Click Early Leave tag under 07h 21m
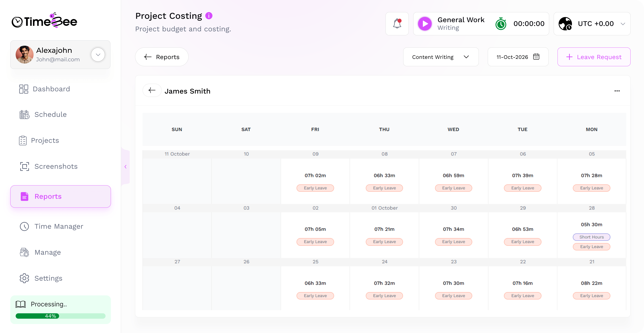The height and width of the screenshot is (333, 644). (x=384, y=242)
